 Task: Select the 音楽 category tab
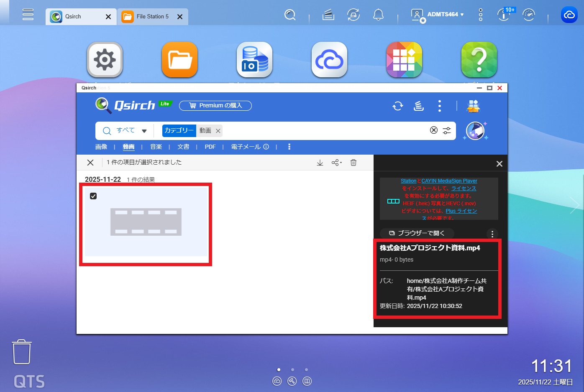156,147
